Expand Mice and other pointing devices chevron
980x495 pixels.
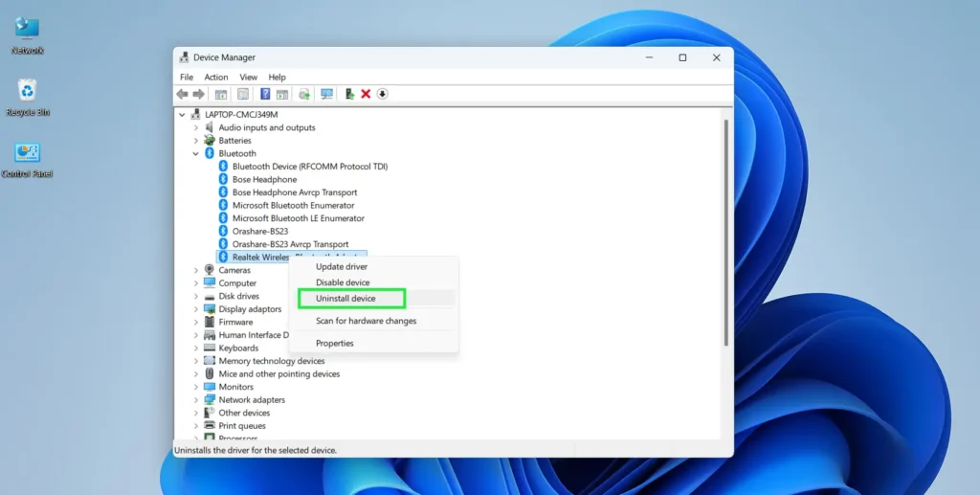coord(195,373)
